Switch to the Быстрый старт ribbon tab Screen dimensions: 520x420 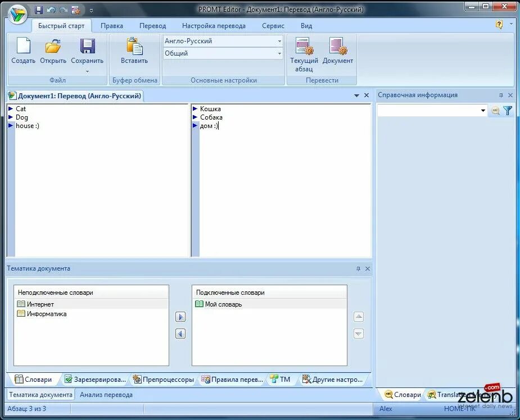pyautogui.click(x=61, y=26)
